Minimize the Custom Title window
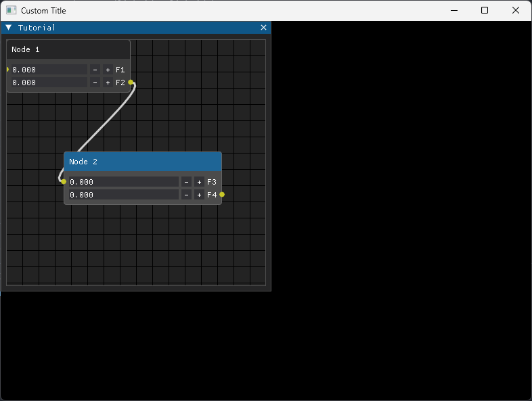 click(454, 11)
